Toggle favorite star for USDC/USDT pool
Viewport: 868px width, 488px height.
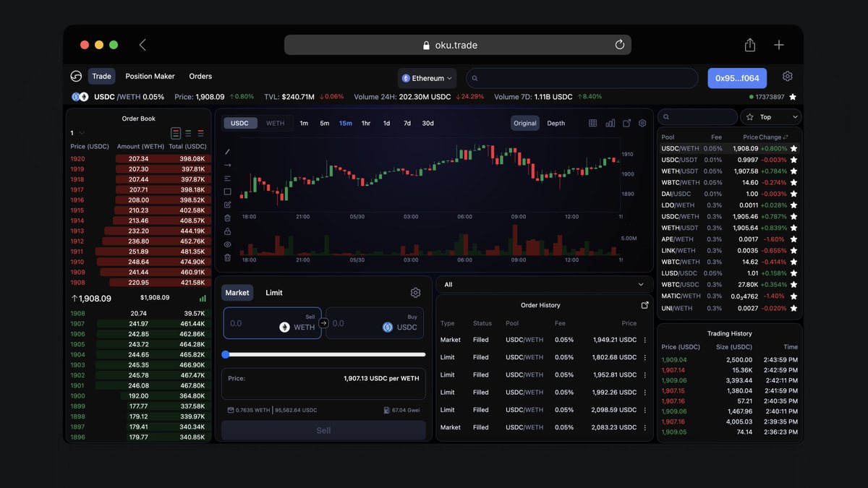click(x=793, y=160)
